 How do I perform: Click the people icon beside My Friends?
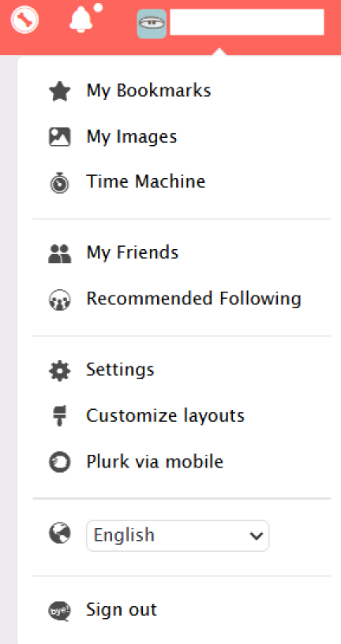coord(60,253)
